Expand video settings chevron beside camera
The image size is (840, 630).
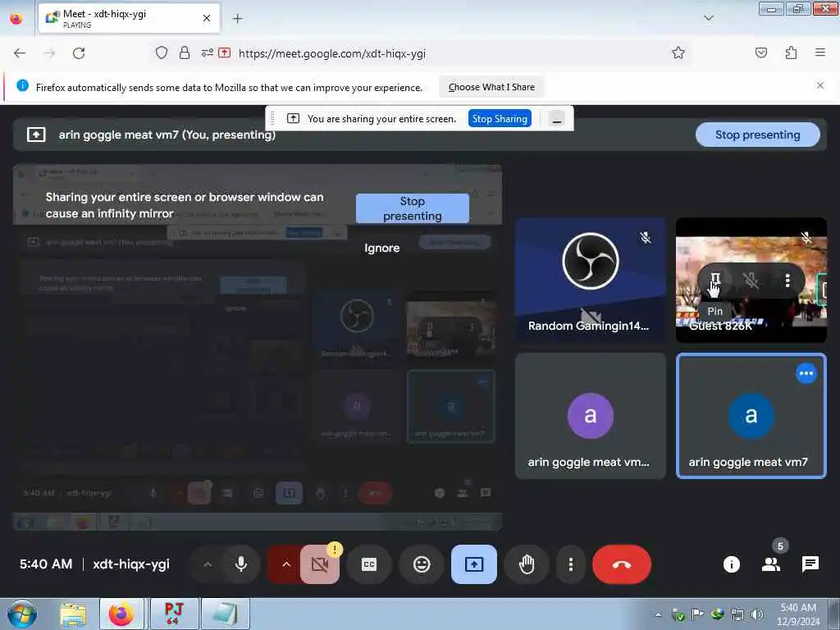(286, 564)
